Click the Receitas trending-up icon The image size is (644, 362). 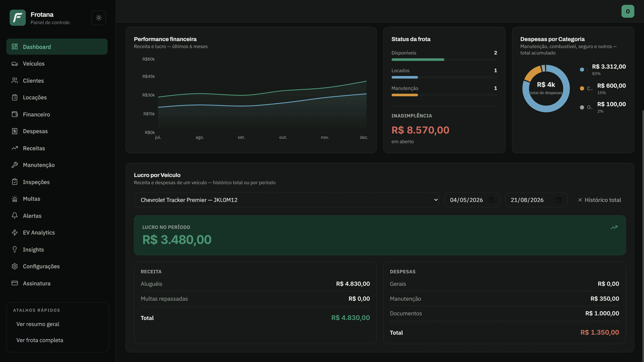15,148
